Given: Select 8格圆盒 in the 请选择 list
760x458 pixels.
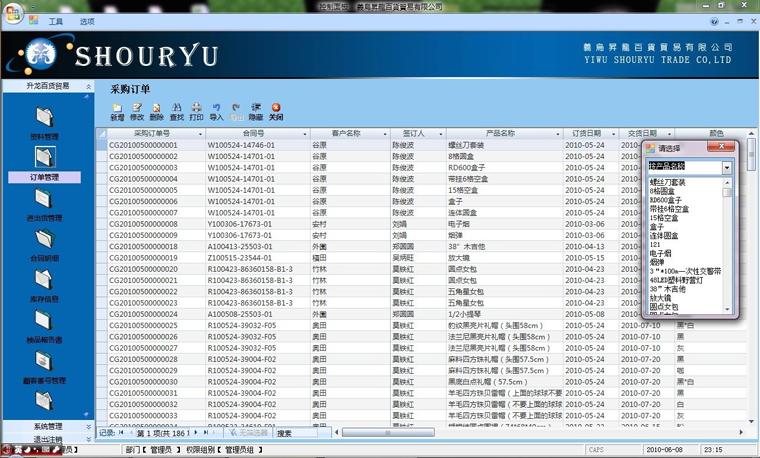Looking at the screenshot, I should (664, 191).
